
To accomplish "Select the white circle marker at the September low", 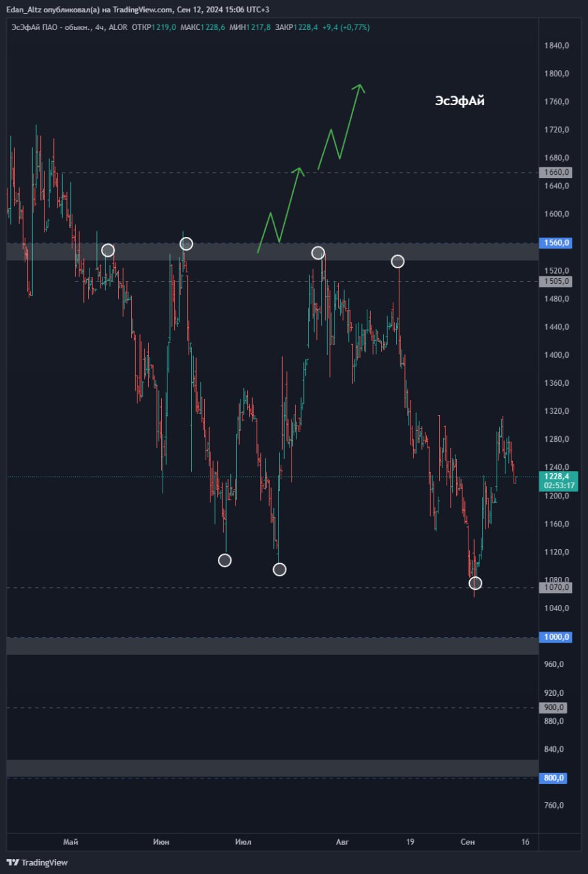I will point(475,583).
